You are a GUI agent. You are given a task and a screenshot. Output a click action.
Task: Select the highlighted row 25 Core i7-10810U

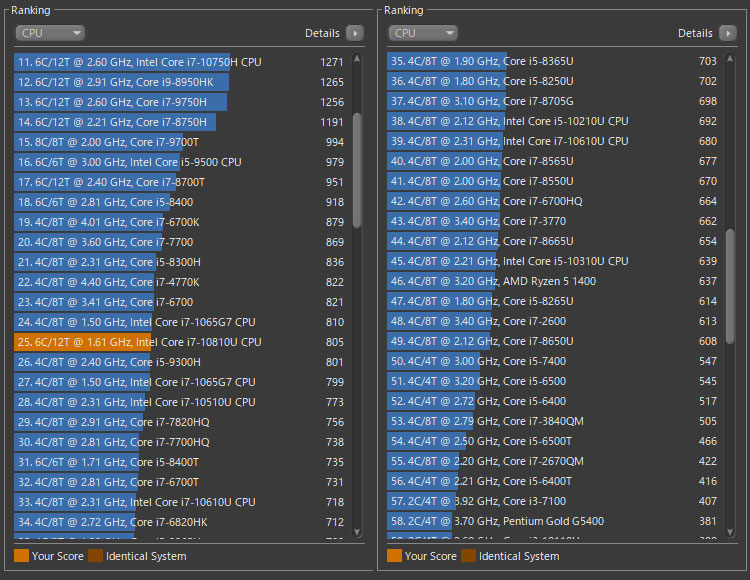tap(180, 342)
